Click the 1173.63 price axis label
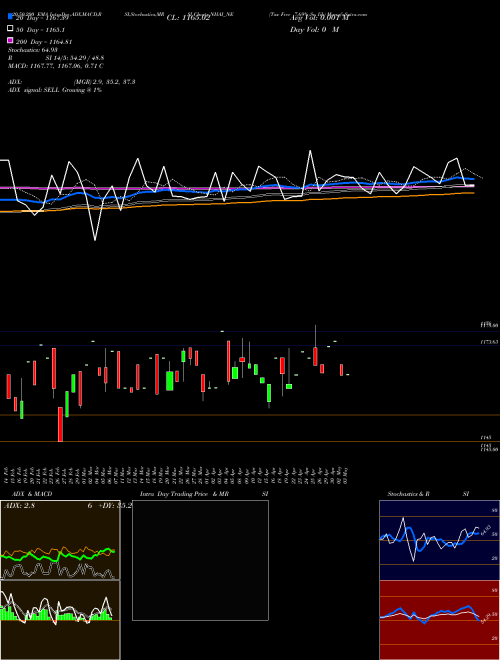Image resolution: width=500 pixels, height=660 pixels. (x=490, y=342)
